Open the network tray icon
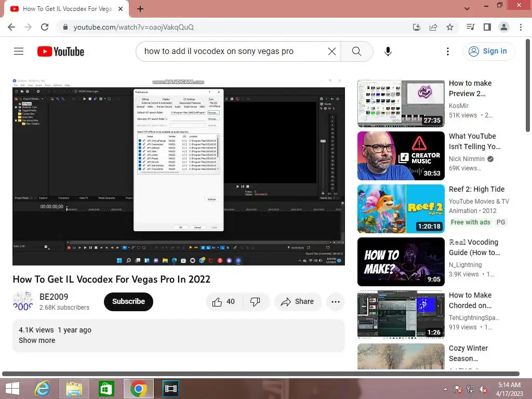The height and width of the screenshot is (399, 532). 470,389
